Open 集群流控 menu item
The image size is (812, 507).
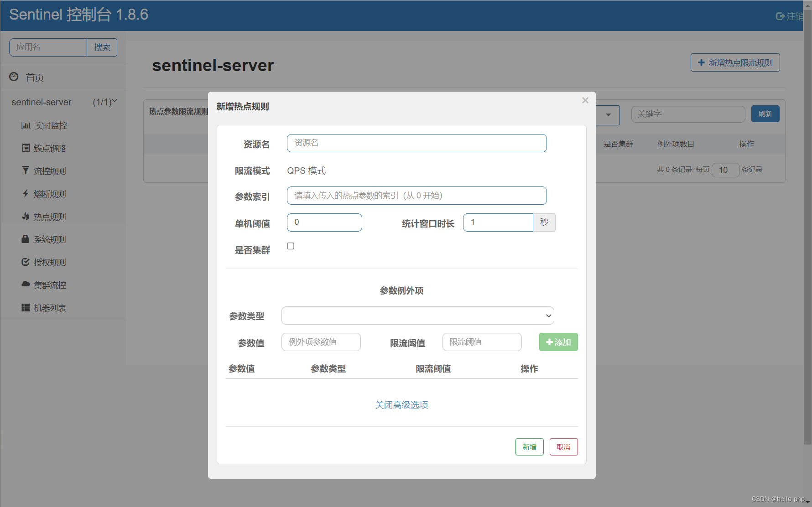click(x=50, y=285)
